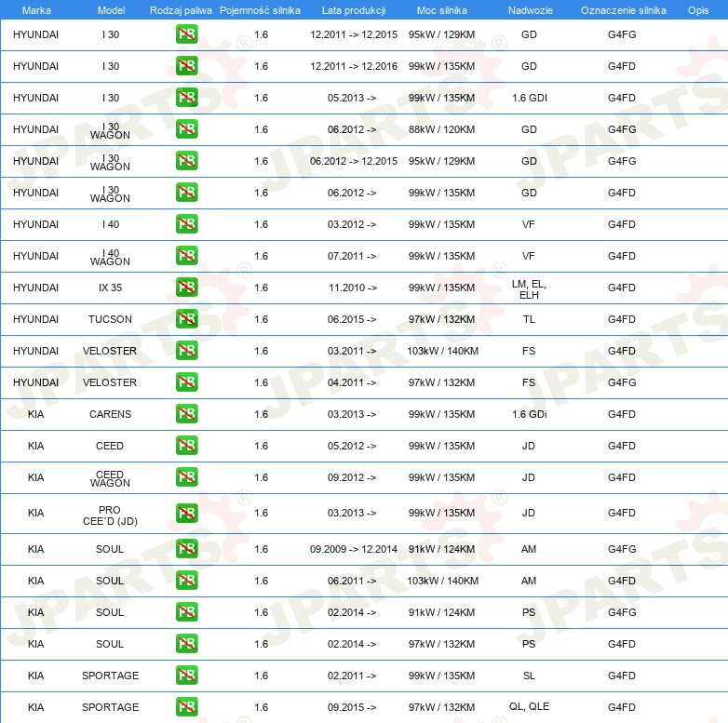
Task: Click fuel icon in CEED WAGON row
Action: tap(186, 477)
